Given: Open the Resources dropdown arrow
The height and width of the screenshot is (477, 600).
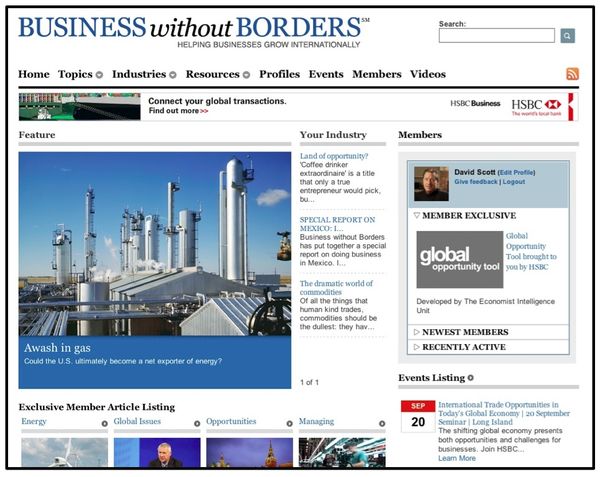Looking at the screenshot, I should tap(246, 75).
